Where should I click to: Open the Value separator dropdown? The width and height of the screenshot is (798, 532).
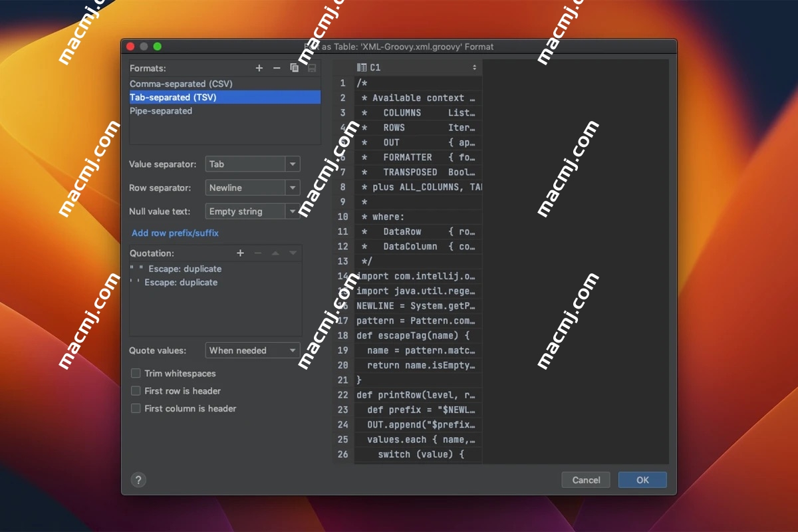(293, 164)
